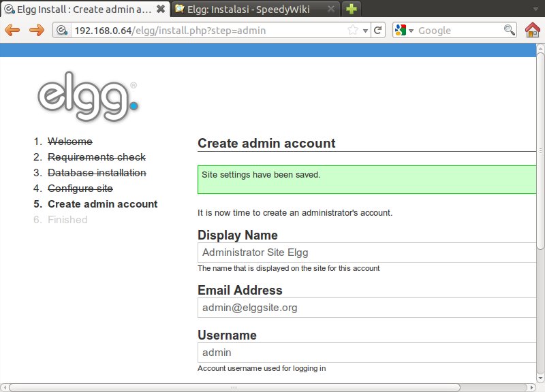Go to the browser Home page icon
Viewport: 545px width, 392px height.
[x=533, y=30]
